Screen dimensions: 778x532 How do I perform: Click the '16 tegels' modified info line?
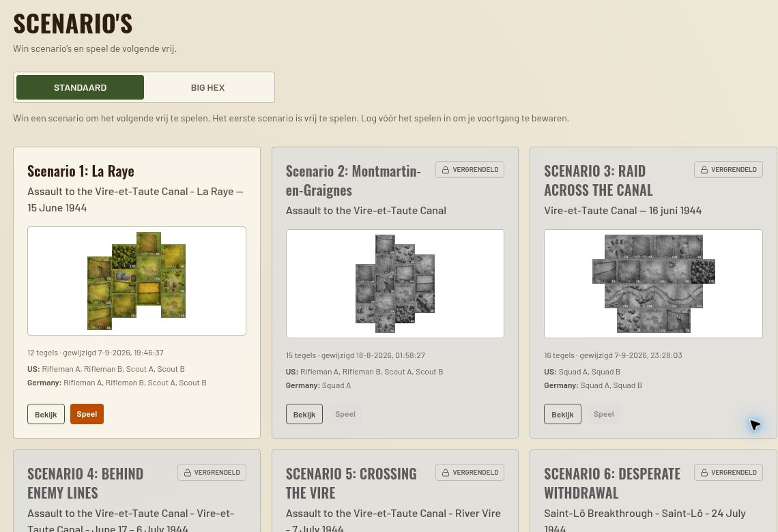click(614, 355)
